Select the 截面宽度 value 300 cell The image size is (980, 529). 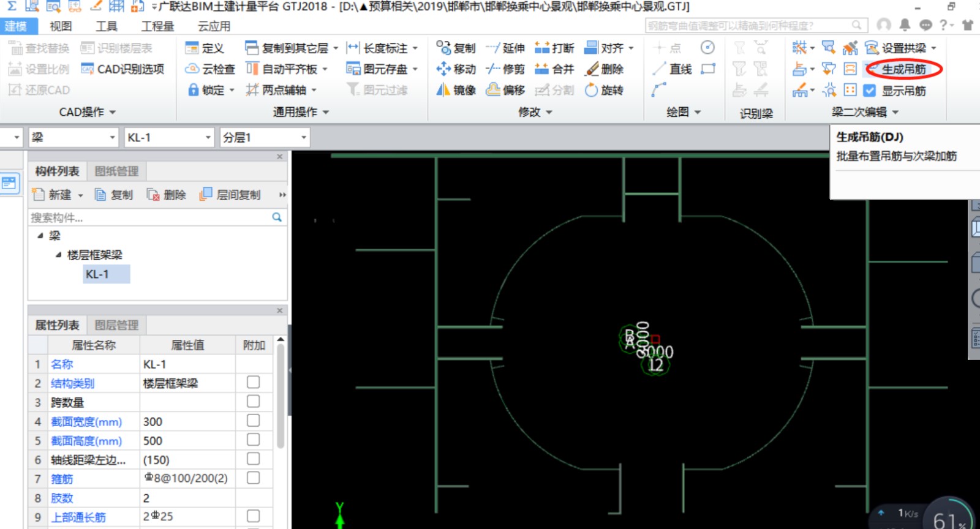click(187, 421)
